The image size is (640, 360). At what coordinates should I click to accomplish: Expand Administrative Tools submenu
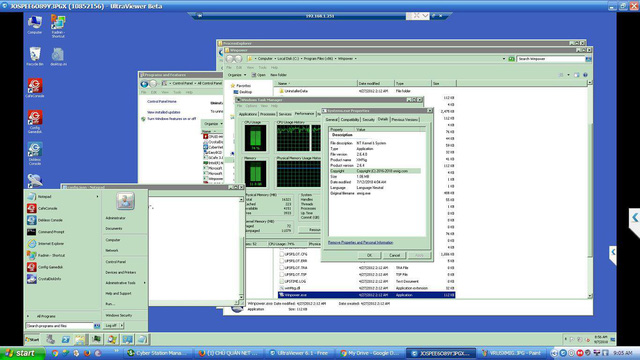[x=144, y=283]
